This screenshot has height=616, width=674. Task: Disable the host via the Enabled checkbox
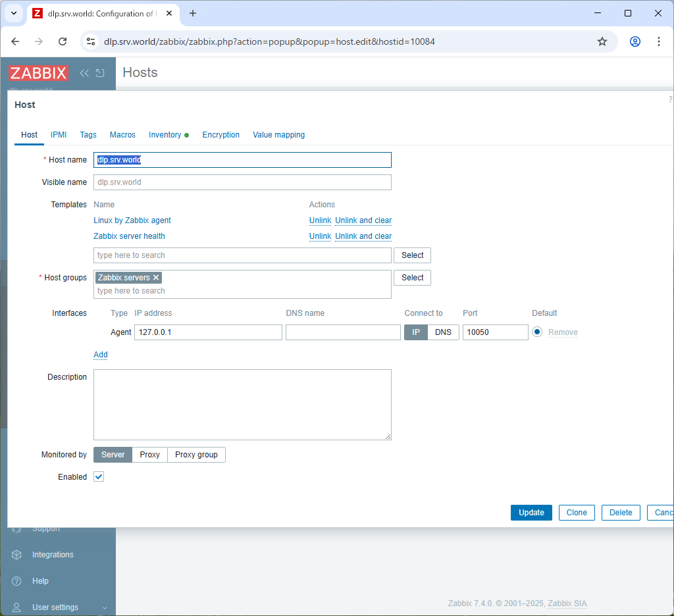coord(98,476)
